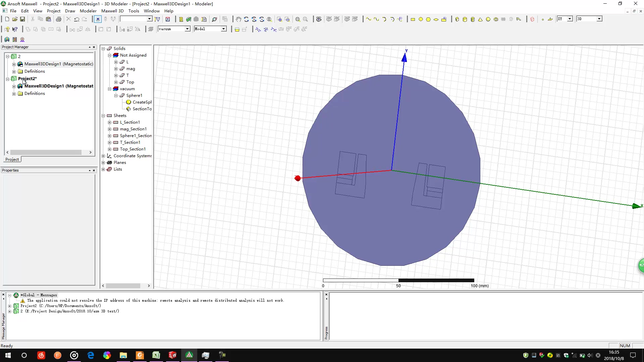Select the Project tab in Project Manager
Screen dimensions: 644x362
click(12, 160)
